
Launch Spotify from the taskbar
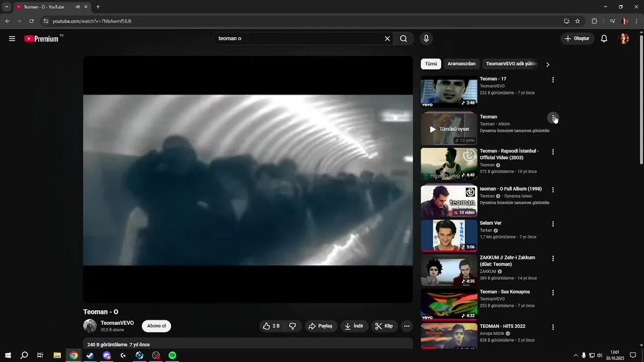173,355
